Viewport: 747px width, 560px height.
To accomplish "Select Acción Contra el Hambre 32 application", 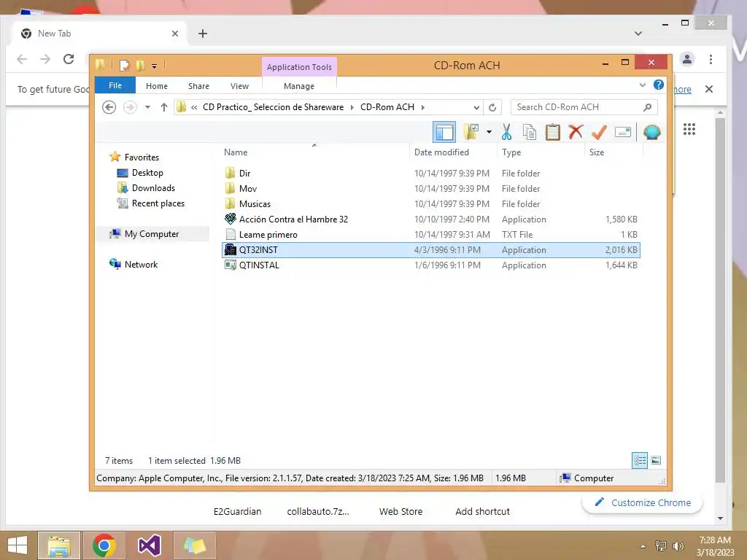I will coord(431,219).
